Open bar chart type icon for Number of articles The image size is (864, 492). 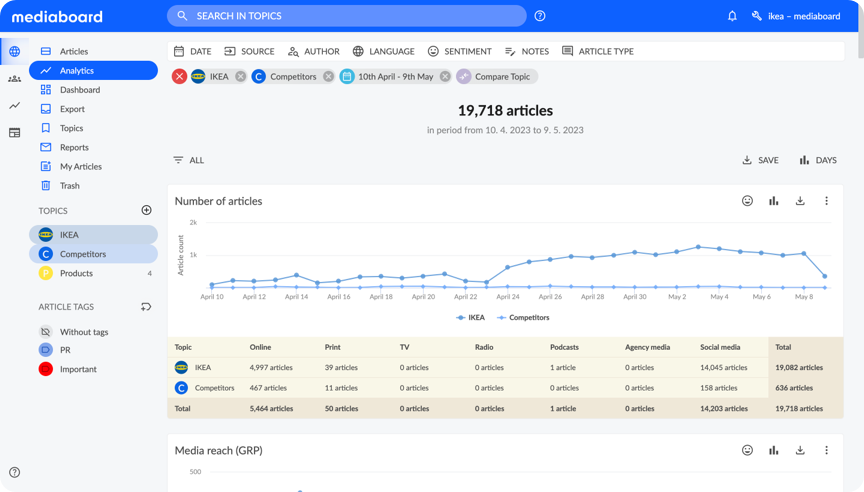point(773,201)
